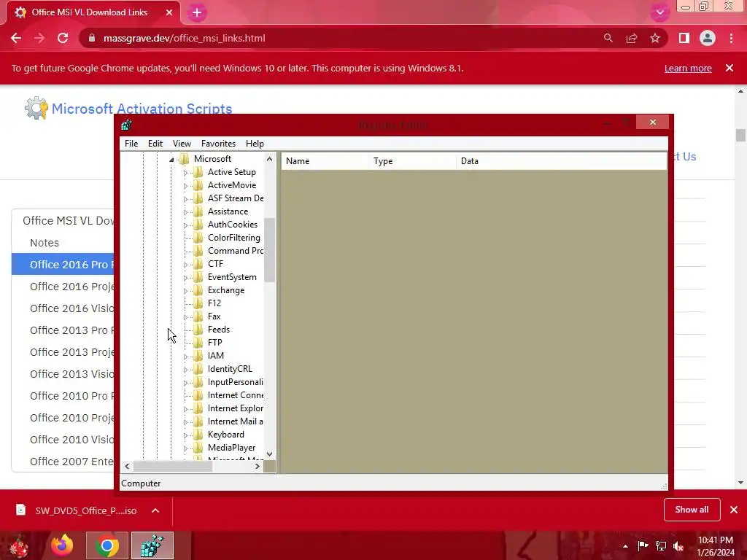Open Chrome profile avatar
This screenshot has height=560, width=747.
(x=708, y=38)
